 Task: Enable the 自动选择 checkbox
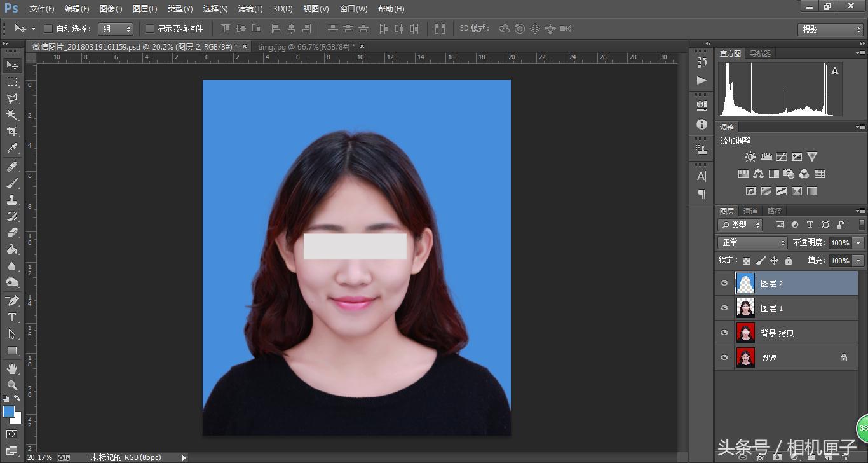[47, 29]
